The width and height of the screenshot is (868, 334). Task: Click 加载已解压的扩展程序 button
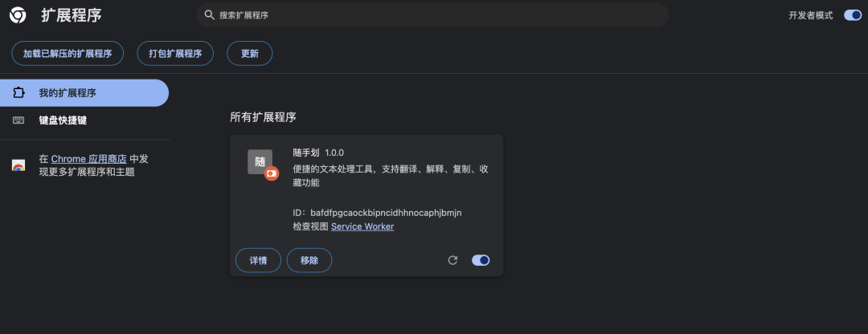[x=68, y=54]
